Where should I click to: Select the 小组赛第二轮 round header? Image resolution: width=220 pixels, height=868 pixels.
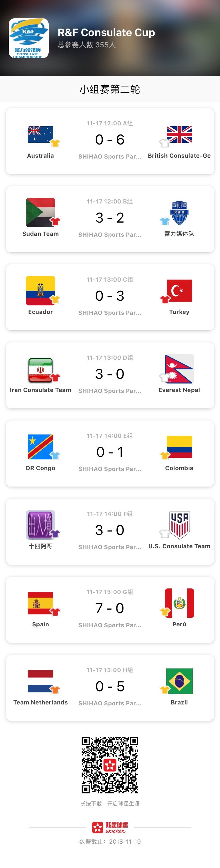point(110,89)
